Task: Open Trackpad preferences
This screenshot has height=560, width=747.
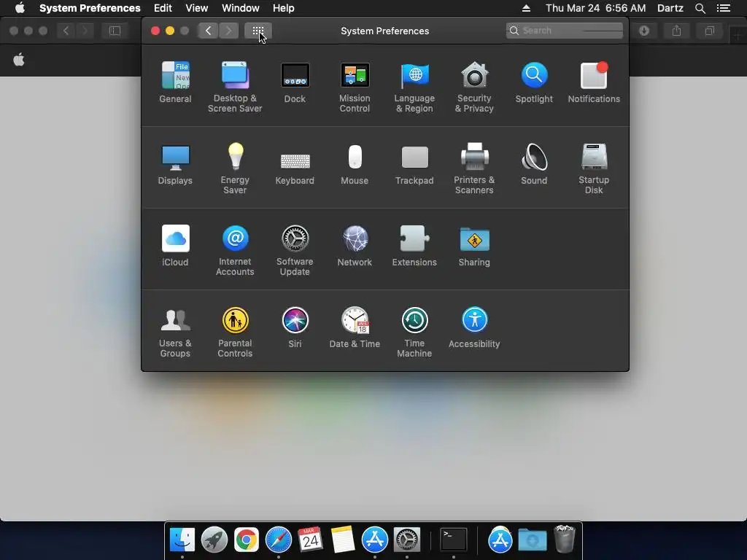Action: (414, 164)
